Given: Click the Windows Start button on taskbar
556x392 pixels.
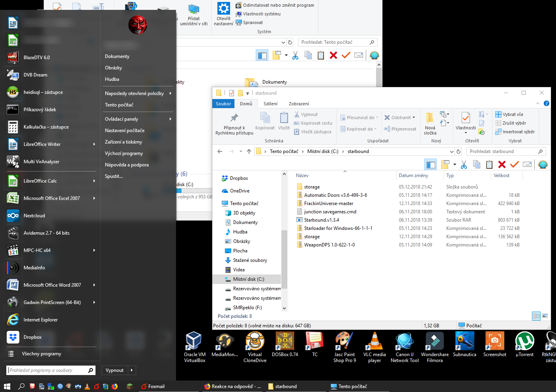Looking at the screenshot, I should click(7, 386).
